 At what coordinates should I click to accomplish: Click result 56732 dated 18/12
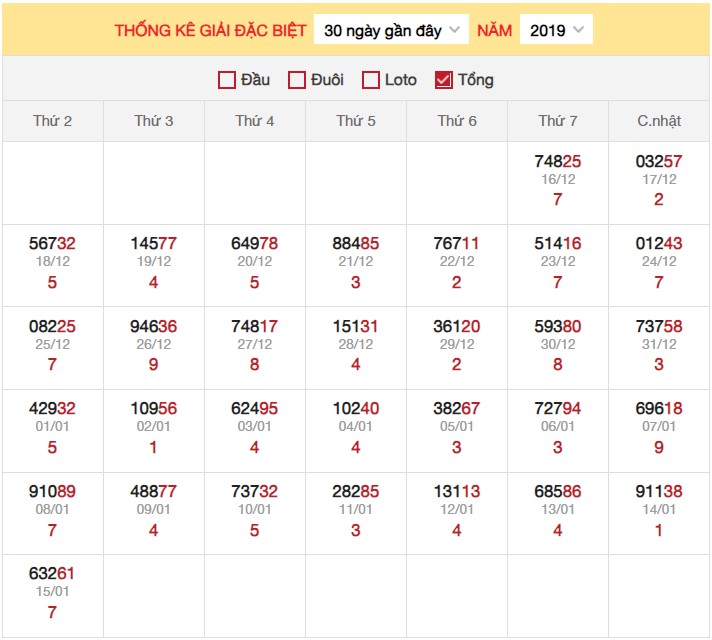[53, 244]
